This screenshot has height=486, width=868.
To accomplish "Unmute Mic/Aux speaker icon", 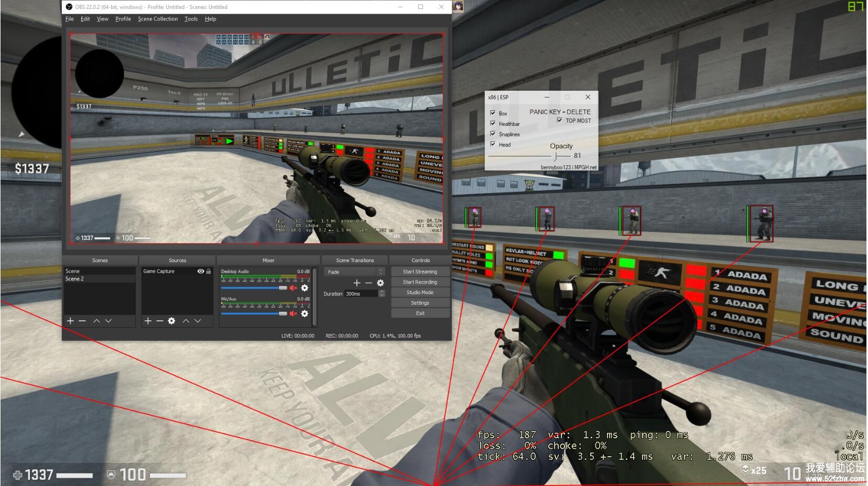I will pyautogui.click(x=294, y=314).
